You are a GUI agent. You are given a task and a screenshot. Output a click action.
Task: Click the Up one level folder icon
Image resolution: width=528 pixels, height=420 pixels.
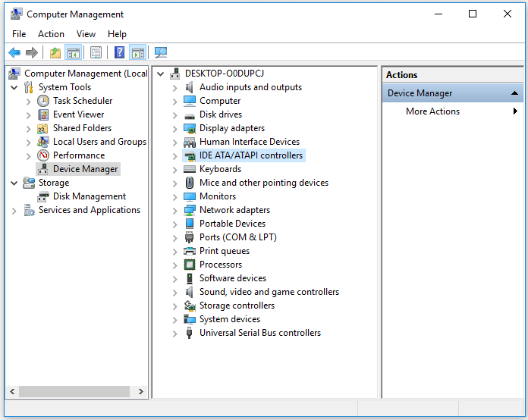click(x=55, y=52)
